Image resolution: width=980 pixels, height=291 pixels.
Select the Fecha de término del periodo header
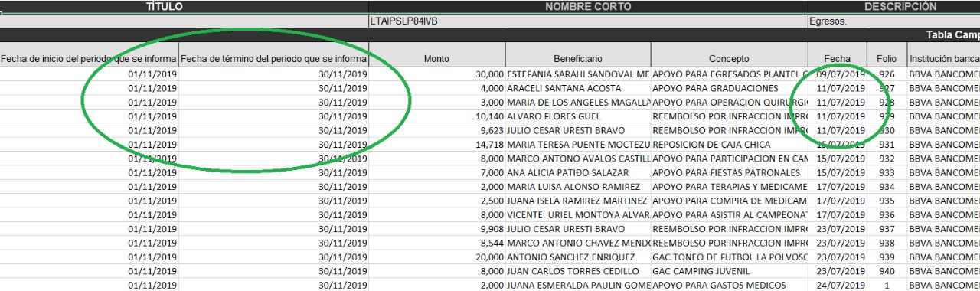(x=273, y=59)
